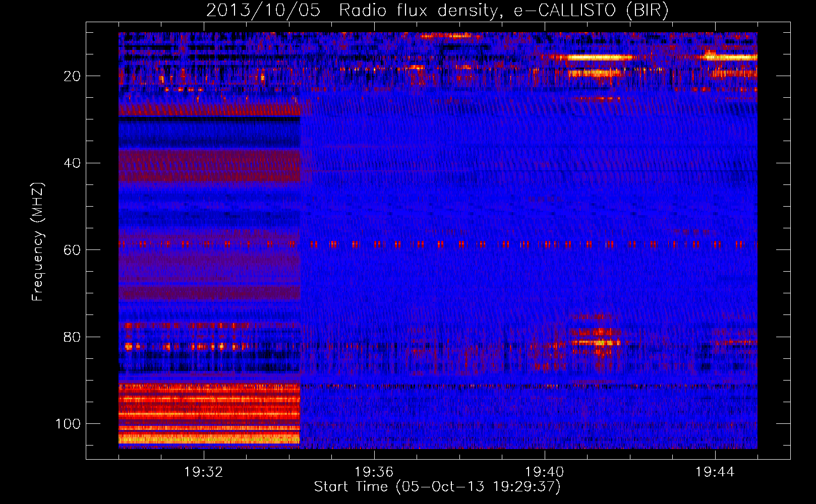This screenshot has width=816, height=504.
Task: Click the 40 frequency tick label
Action: pos(73,163)
